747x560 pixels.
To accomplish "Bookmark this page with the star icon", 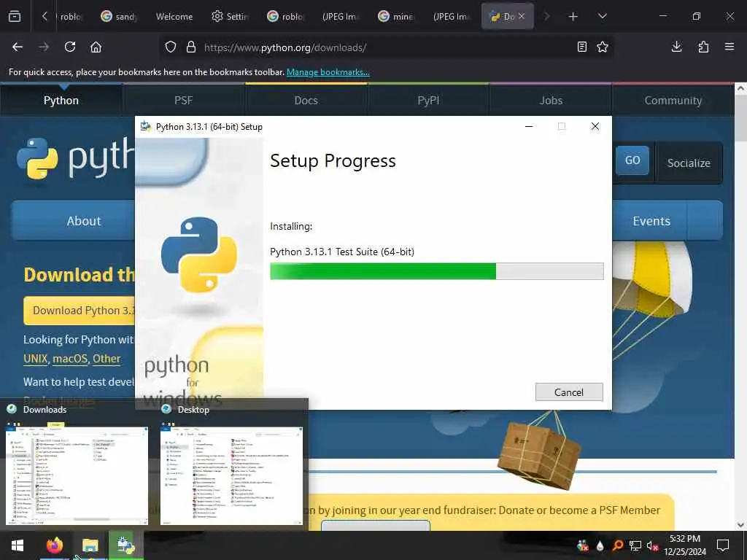I will [602, 47].
